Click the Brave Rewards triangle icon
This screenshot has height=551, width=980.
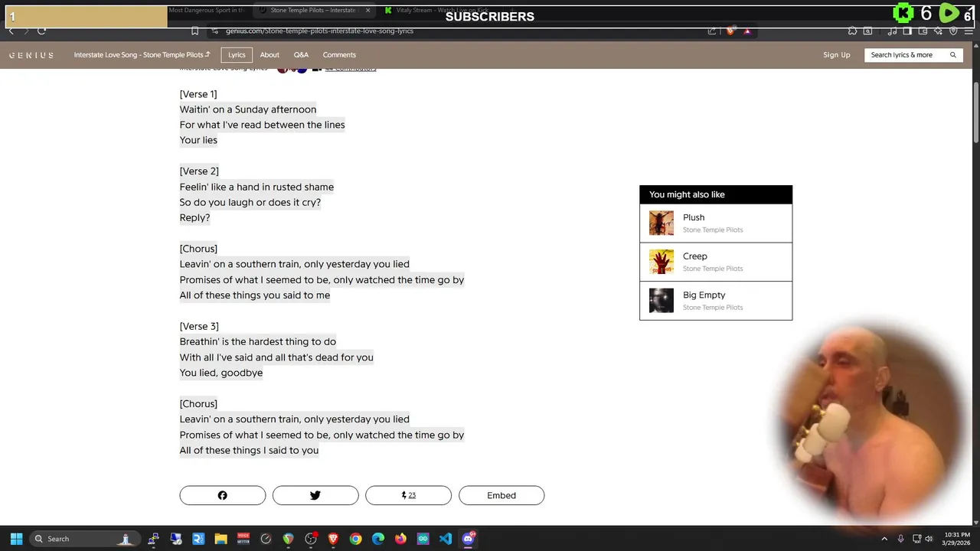[x=747, y=31]
